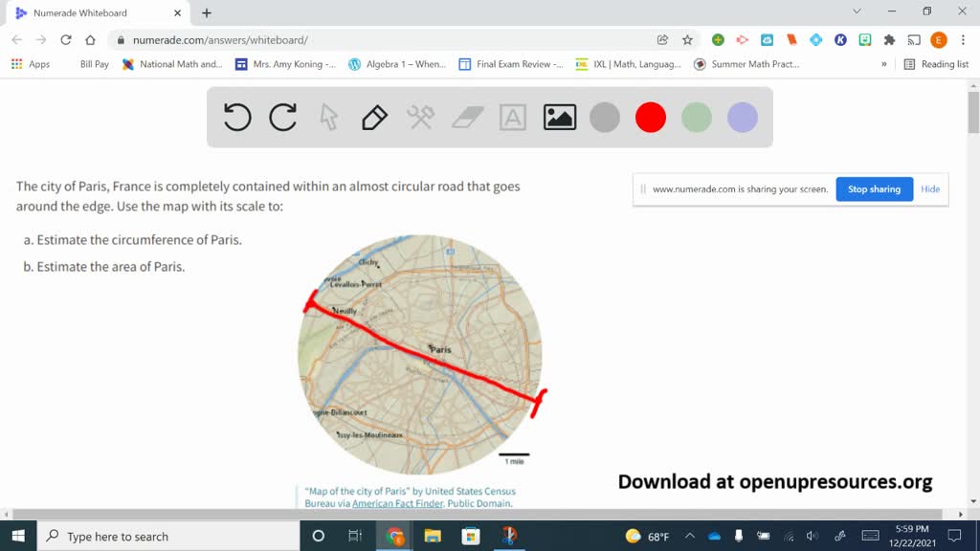Insert an image with picture icon
980x551 pixels.
(x=559, y=117)
